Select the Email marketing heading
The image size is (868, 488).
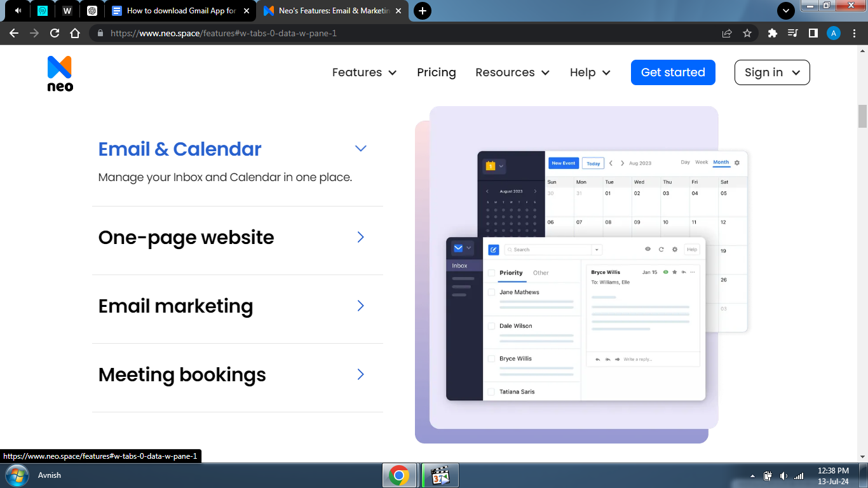(x=175, y=306)
